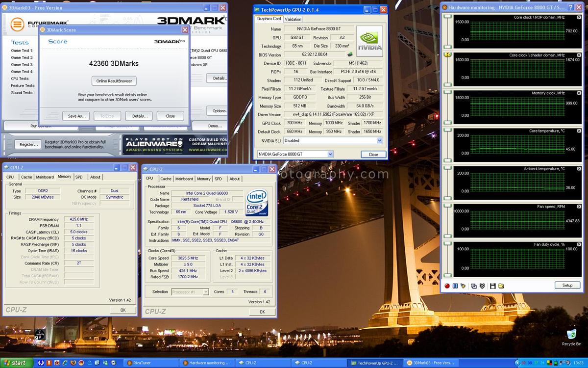Open the Cache tab in the processor CPU-Z window

[x=166, y=179]
